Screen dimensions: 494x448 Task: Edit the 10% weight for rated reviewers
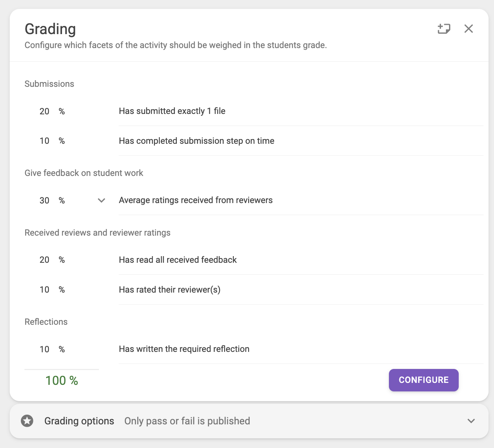tap(45, 290)
